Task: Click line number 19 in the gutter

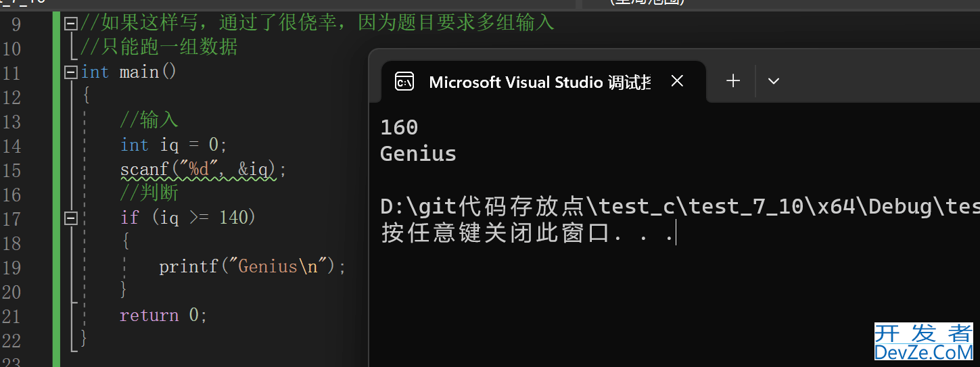Action: click(x=11, y=267)
